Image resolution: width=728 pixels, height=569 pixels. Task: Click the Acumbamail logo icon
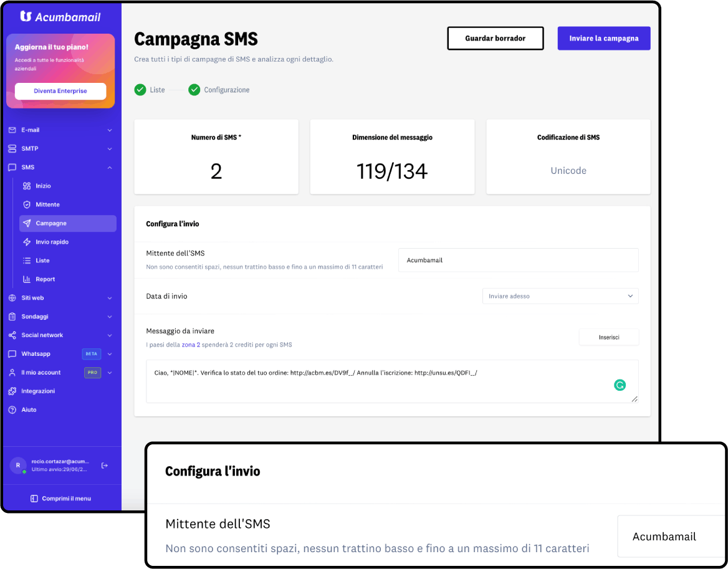coord(26,16)
